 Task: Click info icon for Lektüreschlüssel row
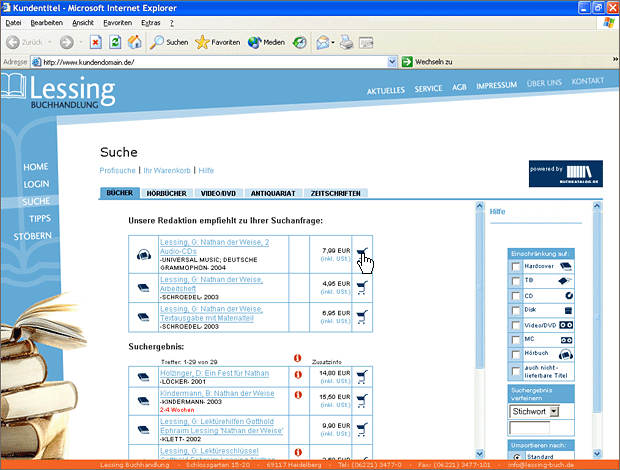298,452
